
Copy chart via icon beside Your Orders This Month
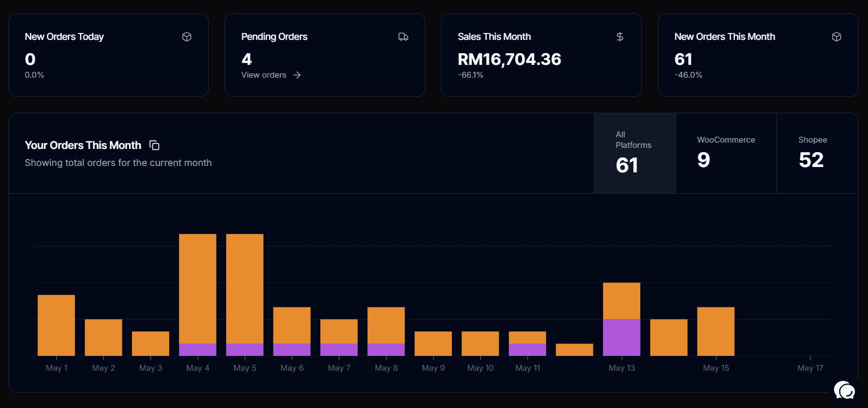154,145
